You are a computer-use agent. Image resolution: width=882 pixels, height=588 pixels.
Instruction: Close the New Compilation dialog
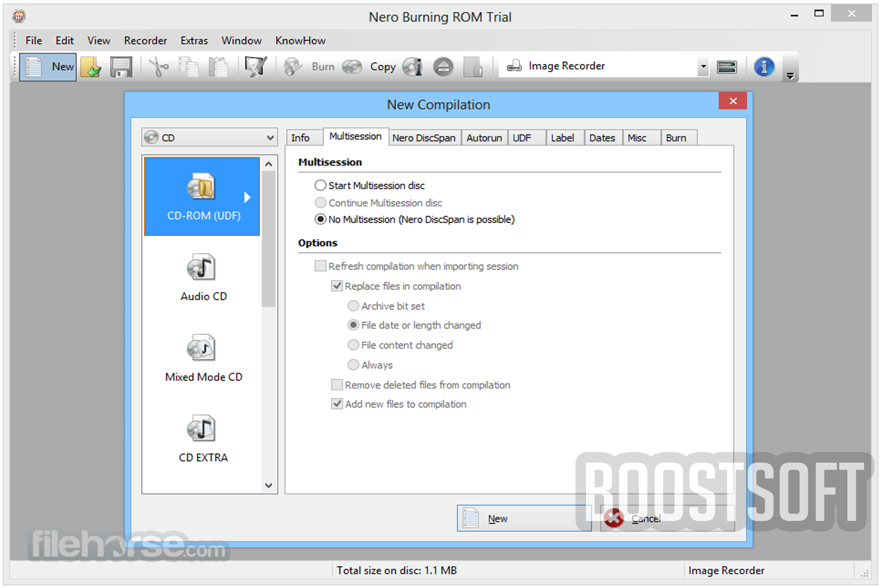[733, 101]
